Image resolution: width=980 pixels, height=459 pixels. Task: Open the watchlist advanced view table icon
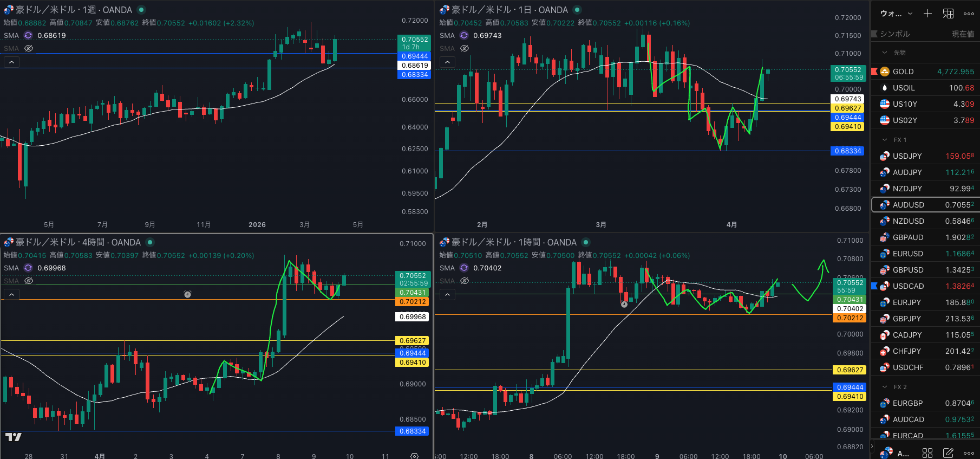(x=948, y=14)
